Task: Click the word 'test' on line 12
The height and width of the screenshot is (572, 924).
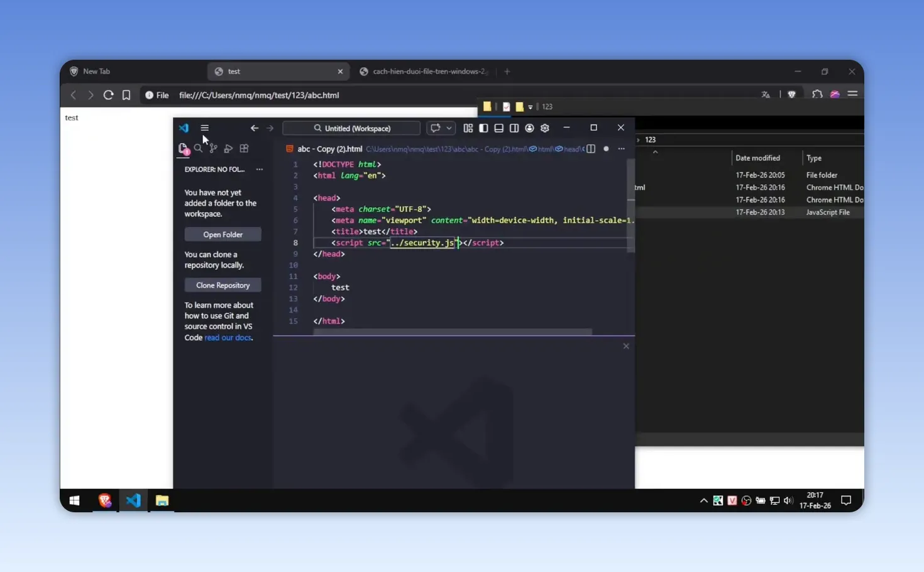Action: click(x=340, y=287)
